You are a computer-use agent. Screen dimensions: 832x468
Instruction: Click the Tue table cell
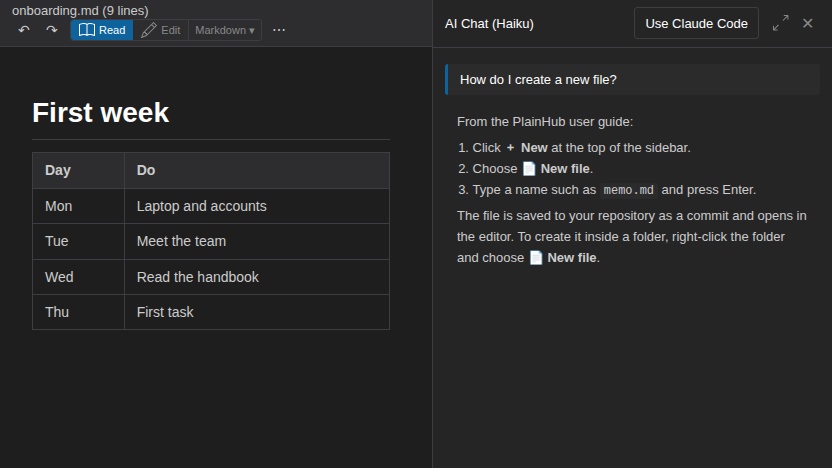(79, 241)
